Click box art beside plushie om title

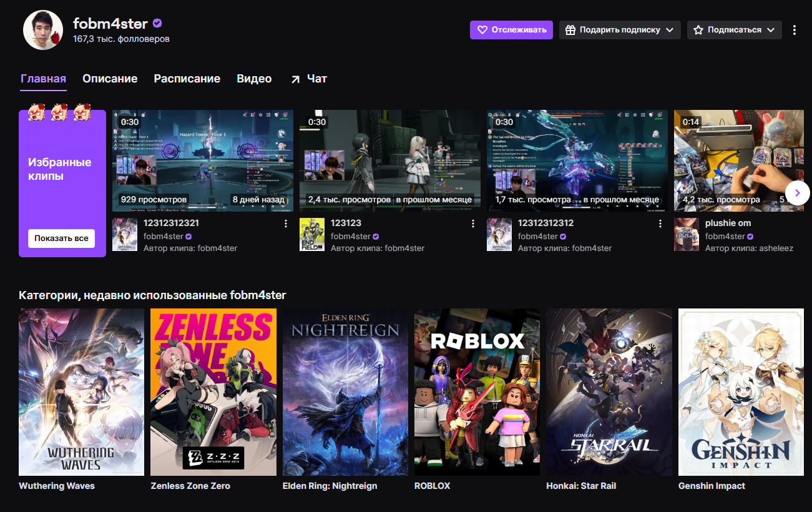(687, 235)
